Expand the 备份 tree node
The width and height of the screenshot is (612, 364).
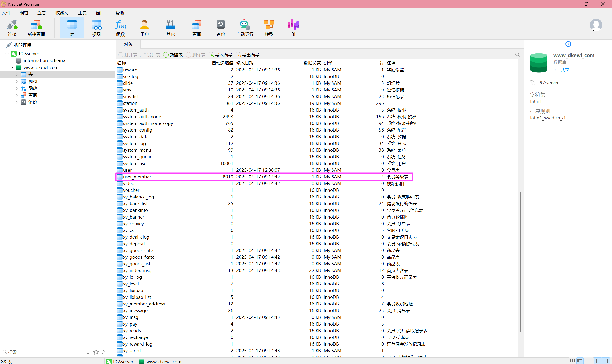coord(17,102)
